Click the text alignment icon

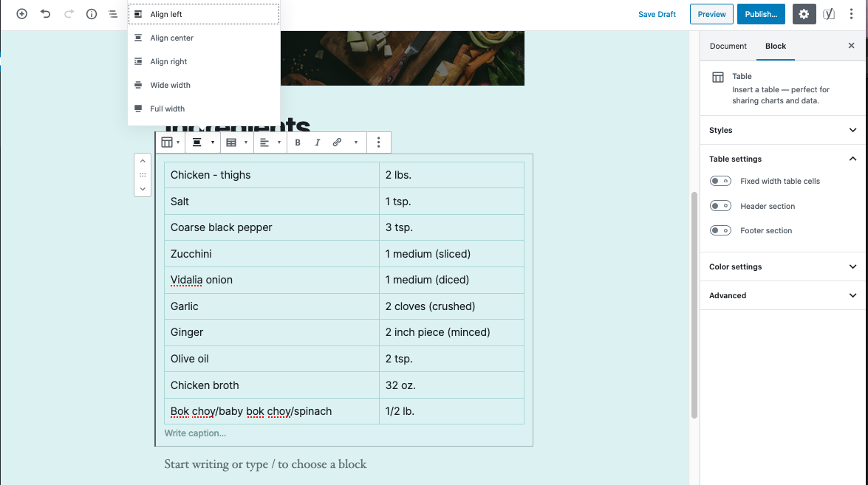click(x=264, y=142)
